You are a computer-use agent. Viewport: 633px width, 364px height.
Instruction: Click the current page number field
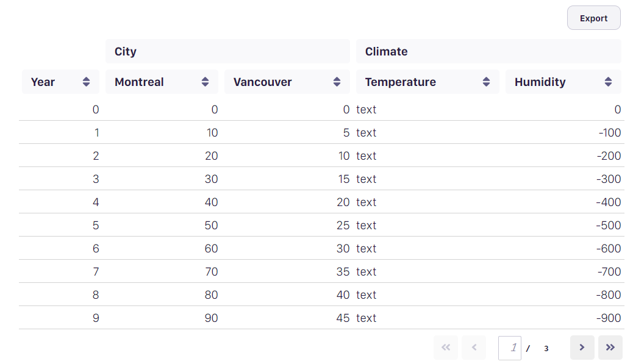510,348
